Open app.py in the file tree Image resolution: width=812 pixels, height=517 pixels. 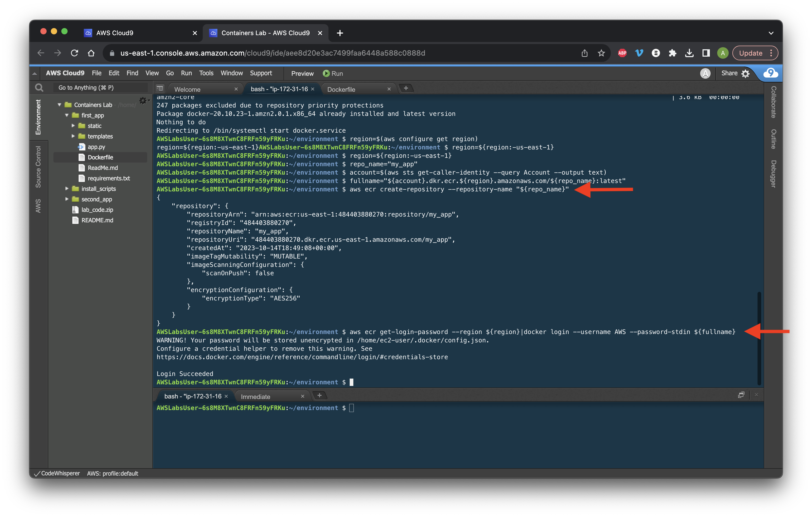96,147
